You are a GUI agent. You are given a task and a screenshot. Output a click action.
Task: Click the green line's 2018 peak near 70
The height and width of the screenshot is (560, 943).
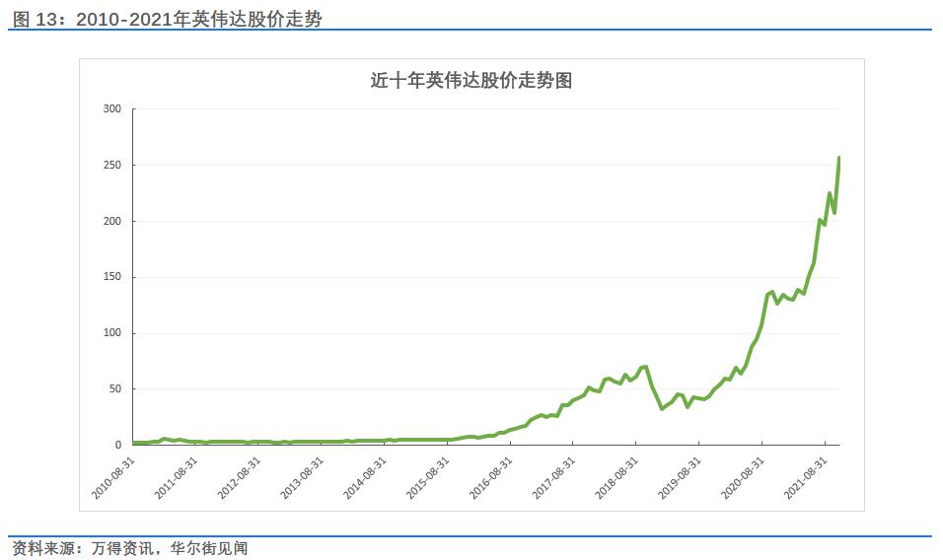[x=644, y=367]
